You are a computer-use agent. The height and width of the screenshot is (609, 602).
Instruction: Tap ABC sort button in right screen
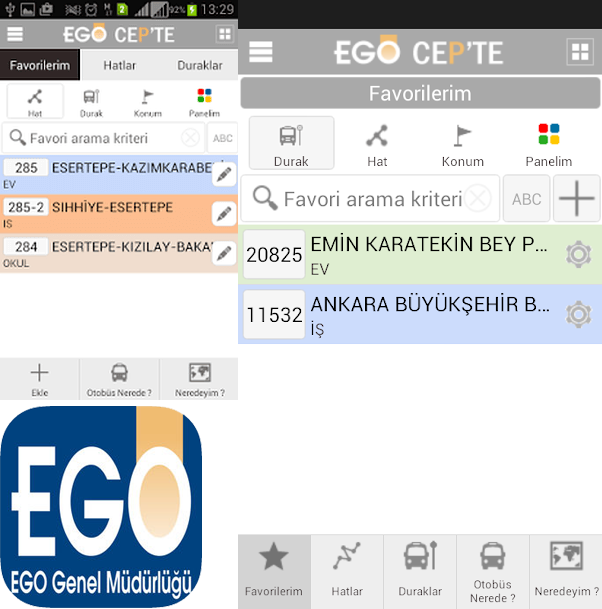526,198
